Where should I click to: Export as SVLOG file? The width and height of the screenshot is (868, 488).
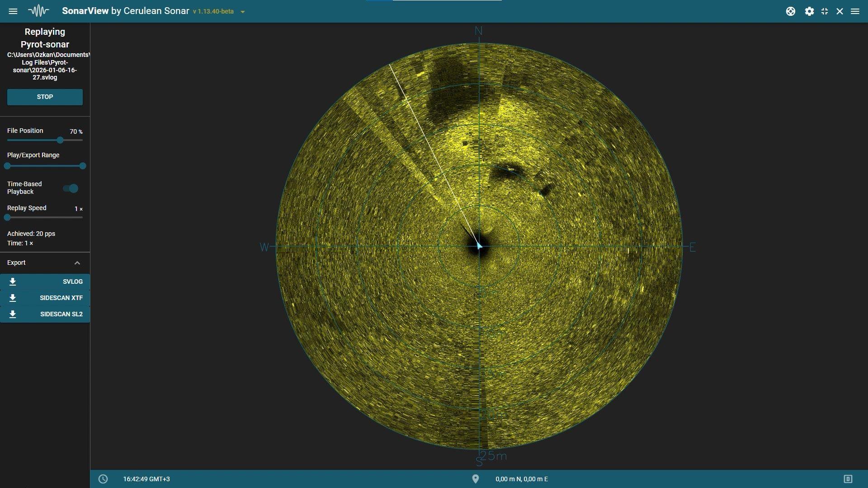coord(45,282)
